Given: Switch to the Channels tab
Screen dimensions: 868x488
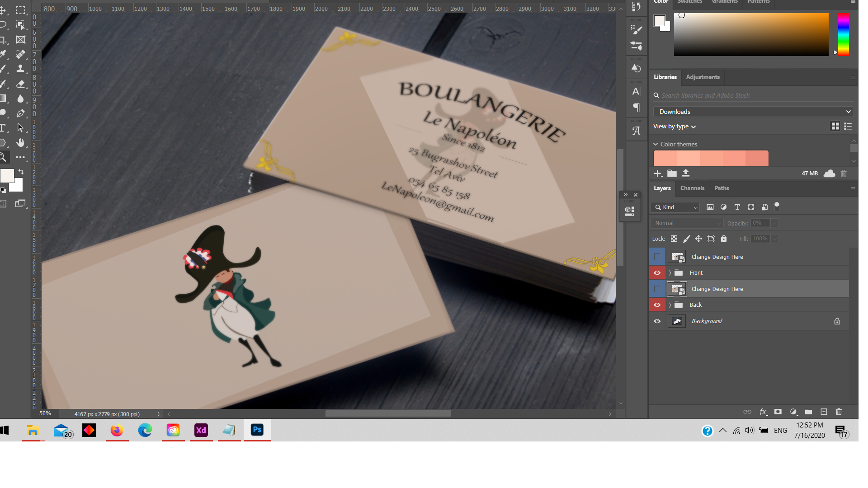Looking at the screenshot, I should point(692,188).
